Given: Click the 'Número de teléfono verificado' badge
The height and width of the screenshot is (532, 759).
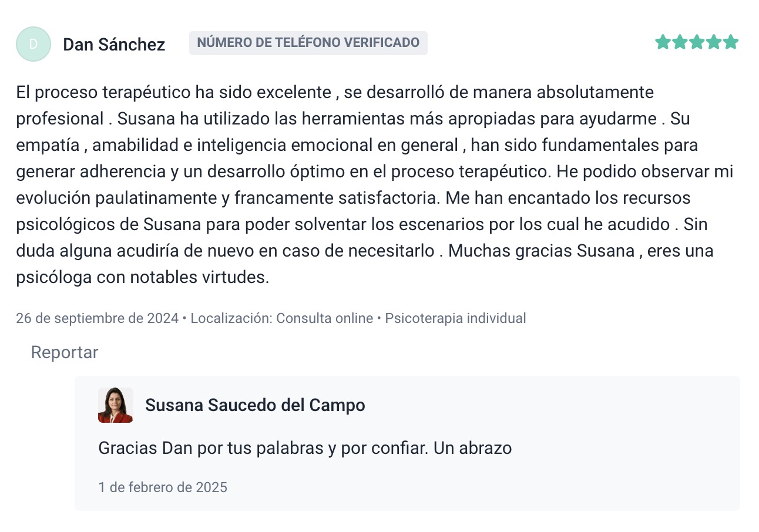Looking at the screenshot, I should 308,43.
